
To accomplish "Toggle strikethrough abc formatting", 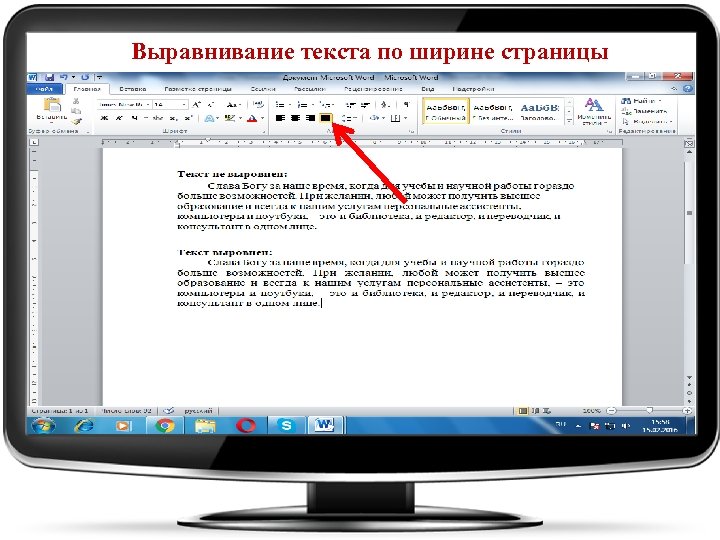I will [x=158, y=118].
